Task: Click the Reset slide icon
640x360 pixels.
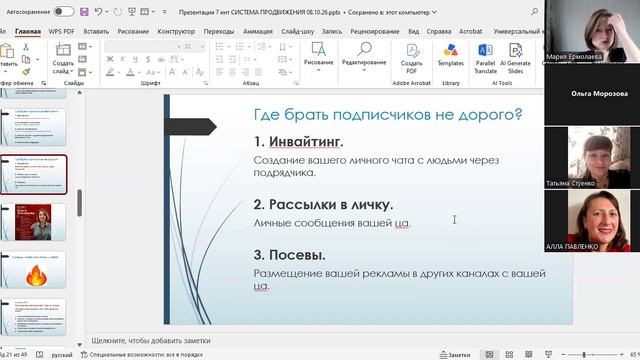Action: (82, 60)
